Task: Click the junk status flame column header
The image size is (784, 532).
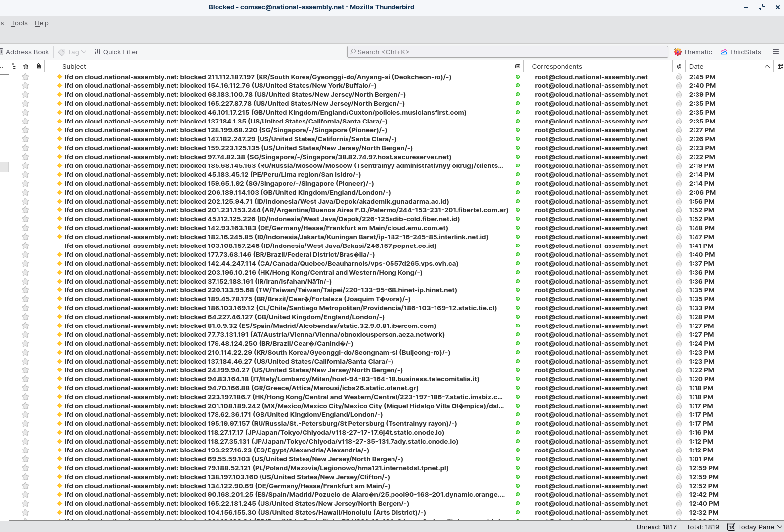Action: click(x=679, y=66)
